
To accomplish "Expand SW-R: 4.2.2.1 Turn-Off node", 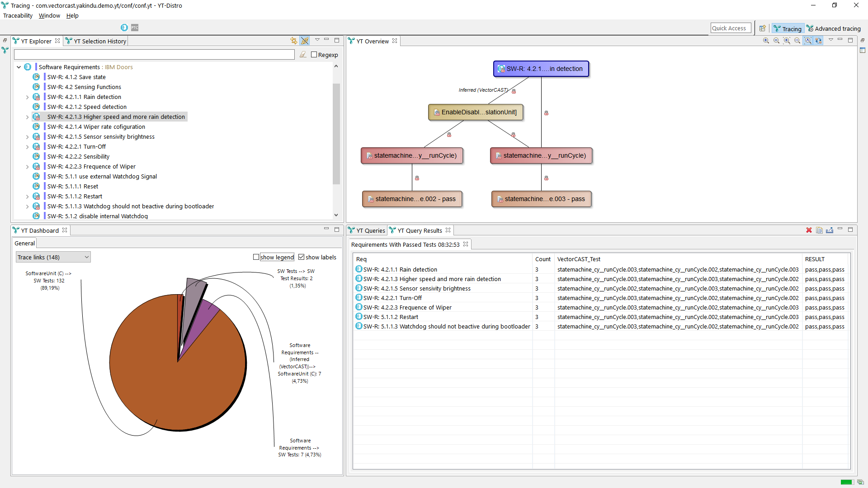I will (x=27, y=147).
